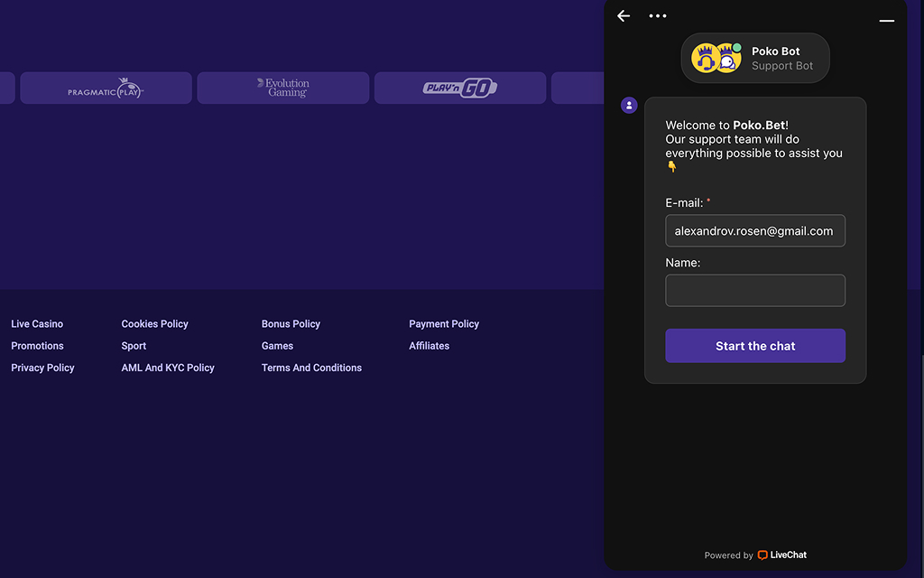Click the 'Name:' field label
Image resolution: width=924 pixels, height=578 pixels.
[x=682, y=263]
